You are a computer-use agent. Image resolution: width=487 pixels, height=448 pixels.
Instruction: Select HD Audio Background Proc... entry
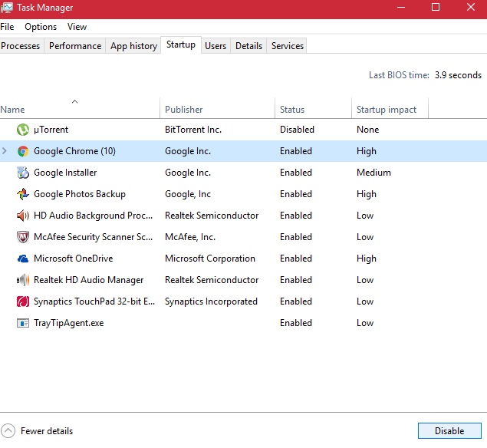[93, 216]
